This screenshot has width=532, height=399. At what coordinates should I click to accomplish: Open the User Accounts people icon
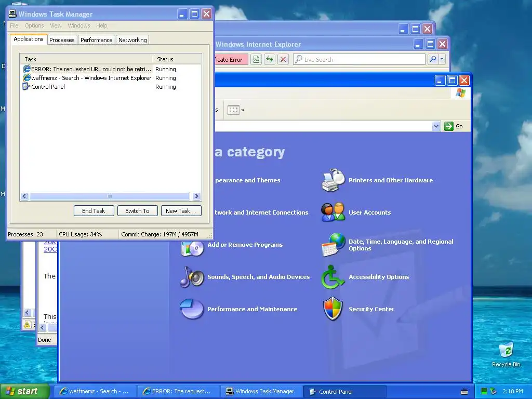coord(333,212)
